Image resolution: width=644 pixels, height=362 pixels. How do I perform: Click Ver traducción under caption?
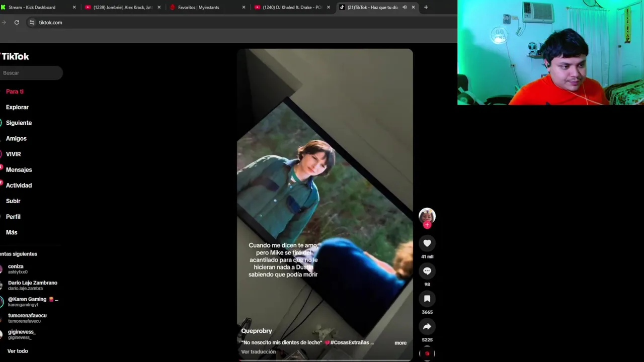(258, 352)
